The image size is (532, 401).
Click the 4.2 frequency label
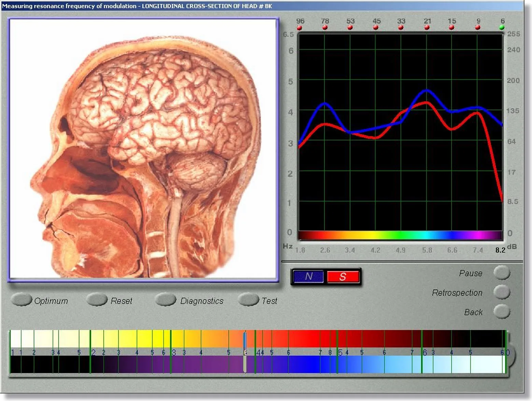click(376, 250)
